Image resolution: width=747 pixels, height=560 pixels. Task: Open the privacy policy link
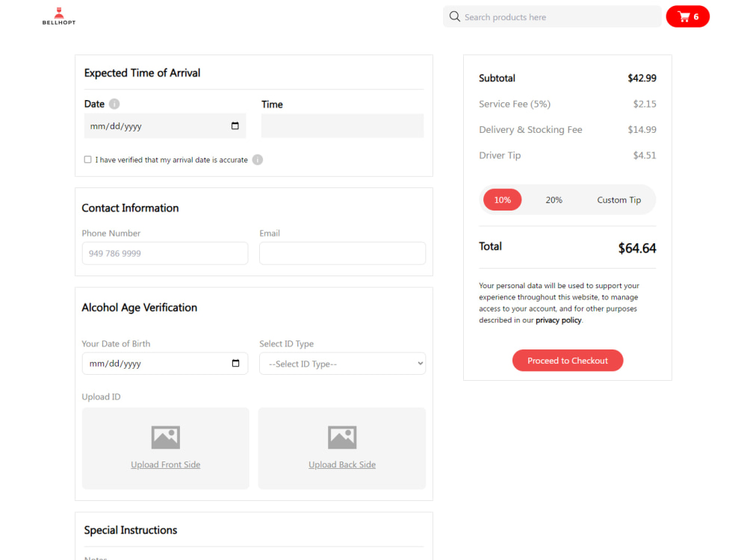[x=558, y=320]
